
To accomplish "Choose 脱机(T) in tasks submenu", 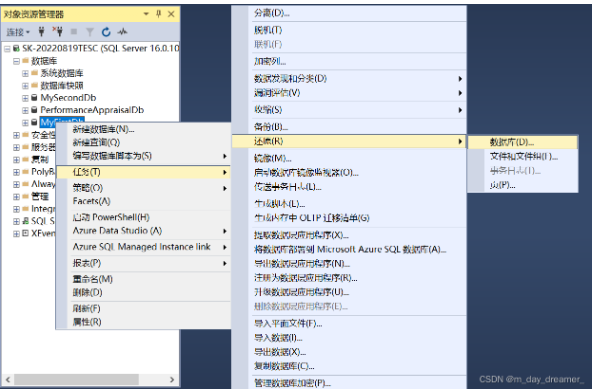I will 349,30.
